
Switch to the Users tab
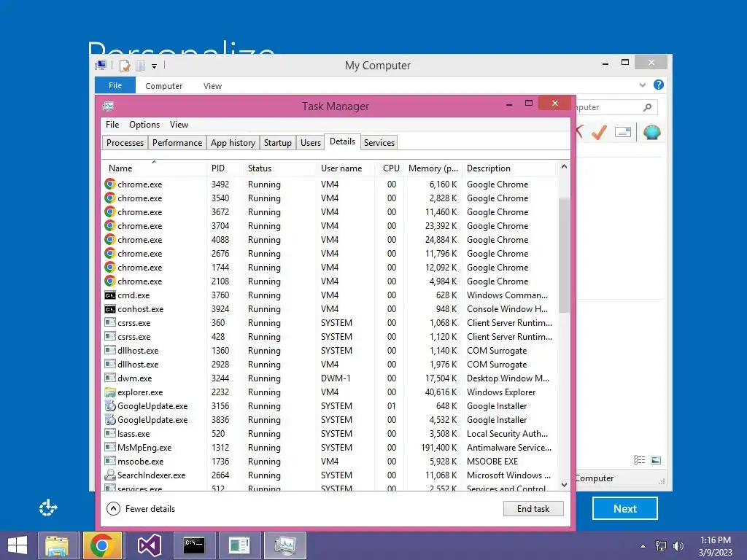click(x=311, y=143)
